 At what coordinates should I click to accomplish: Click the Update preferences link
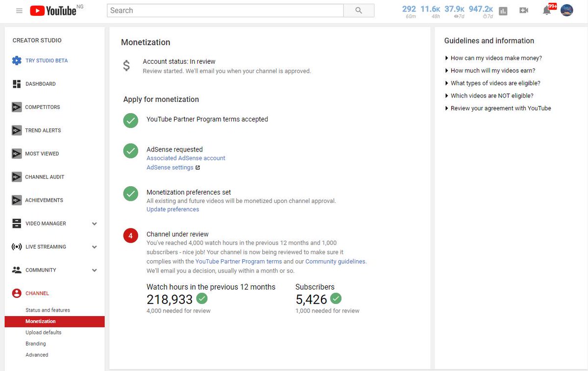click(x=172, y=209)
